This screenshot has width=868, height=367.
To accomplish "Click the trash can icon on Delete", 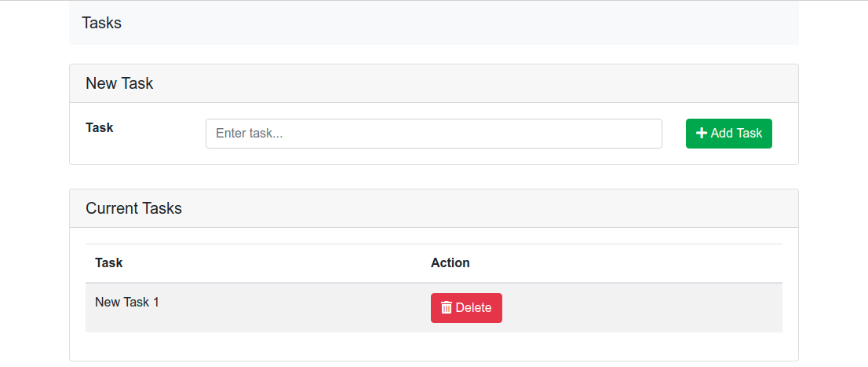I will [x=446, y=308].
